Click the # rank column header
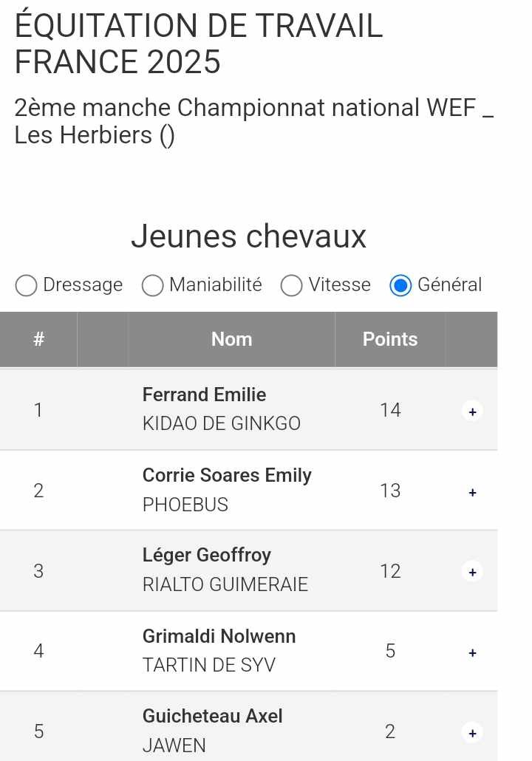532x761 pixels. click(x=38, y=339)
